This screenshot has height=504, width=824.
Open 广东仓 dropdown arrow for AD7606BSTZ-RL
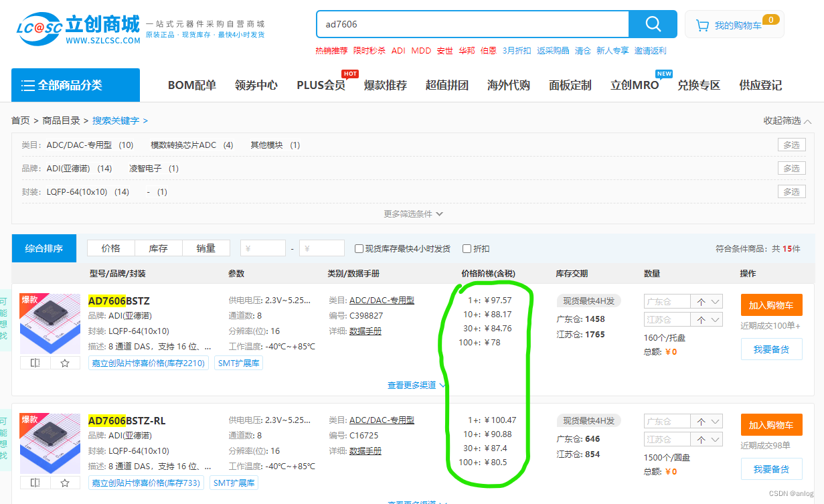tap(716, 422)
